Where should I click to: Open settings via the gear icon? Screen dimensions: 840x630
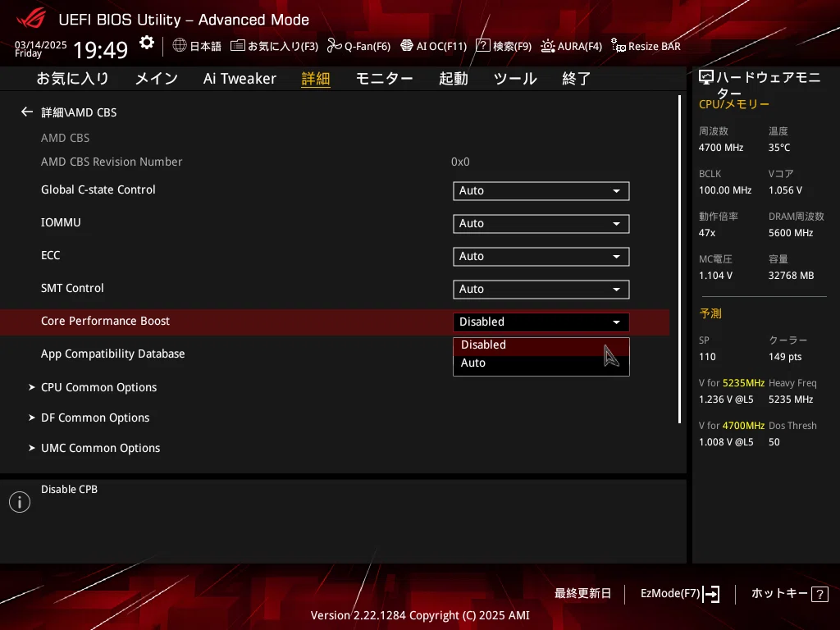click(147, 43)
